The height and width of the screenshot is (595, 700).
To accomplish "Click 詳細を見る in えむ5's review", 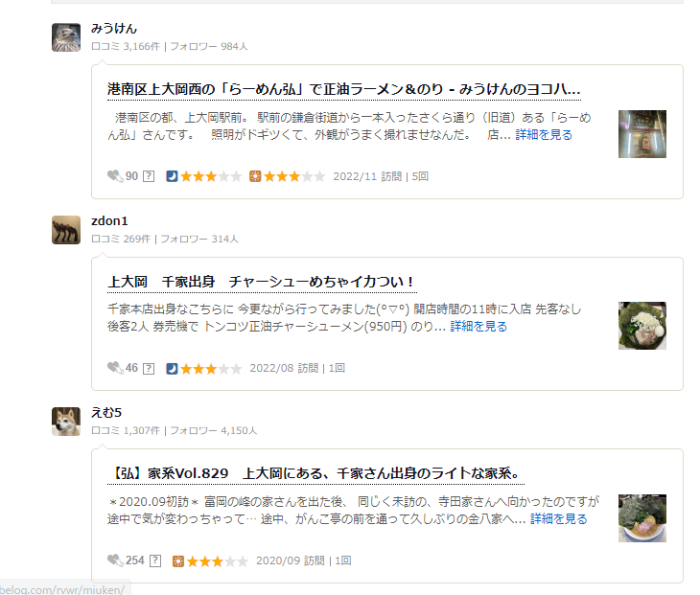I will tap(558, 519).
